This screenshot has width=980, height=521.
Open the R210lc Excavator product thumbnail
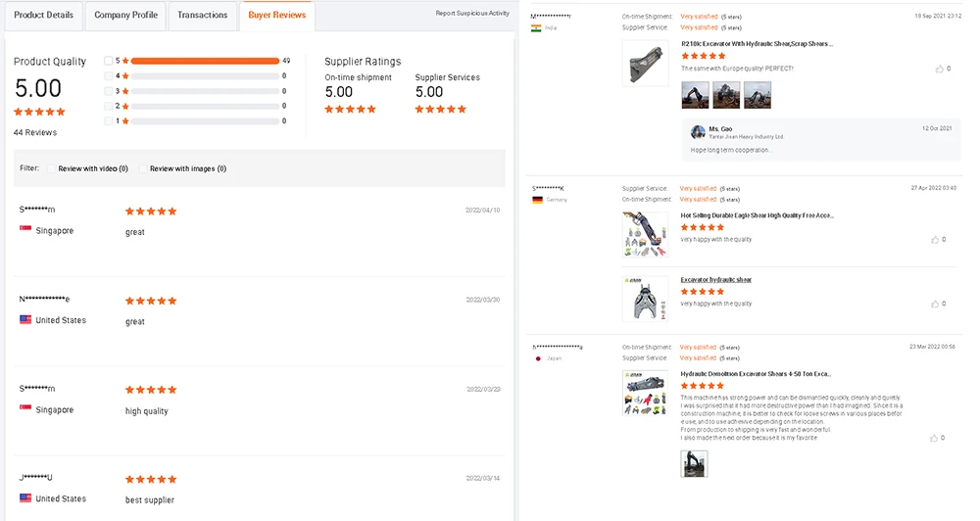point(645,62)
